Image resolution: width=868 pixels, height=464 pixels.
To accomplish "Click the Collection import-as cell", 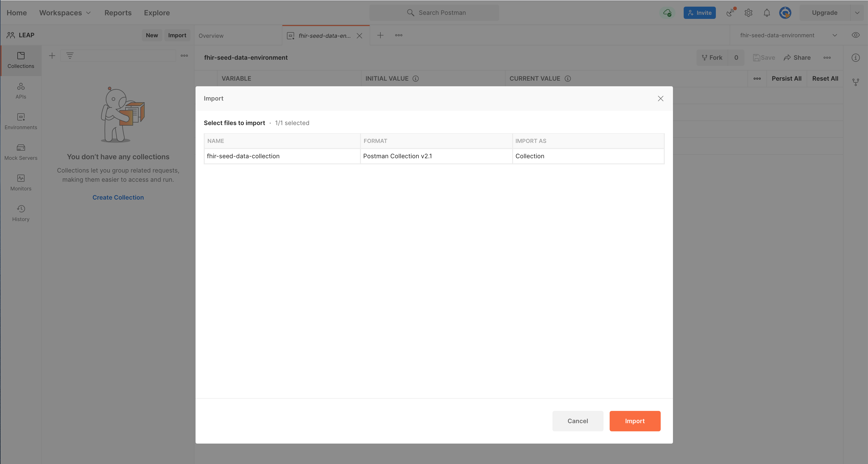I will (588, 156).
